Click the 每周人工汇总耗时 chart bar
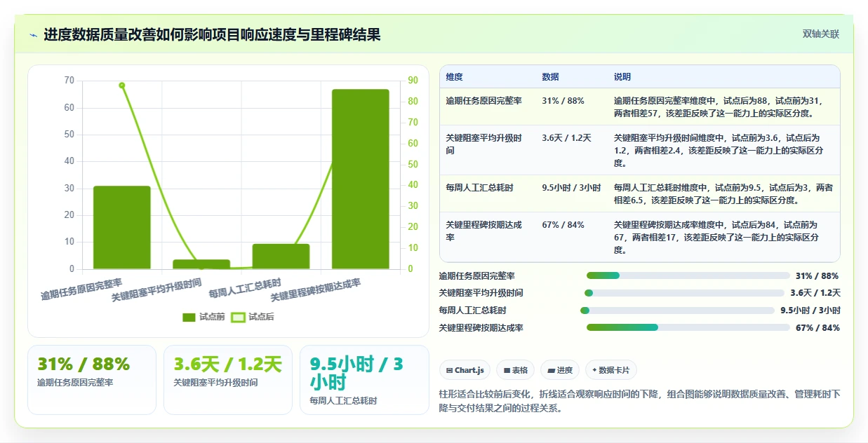This screenshot has width=868, height=443. (281, 257)
